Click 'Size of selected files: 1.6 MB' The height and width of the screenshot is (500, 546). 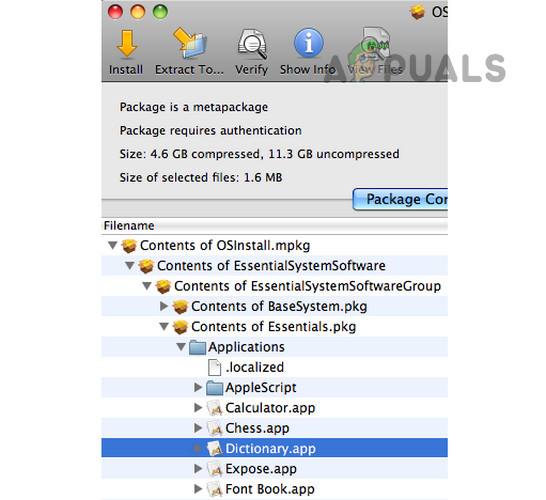[201, 178]
